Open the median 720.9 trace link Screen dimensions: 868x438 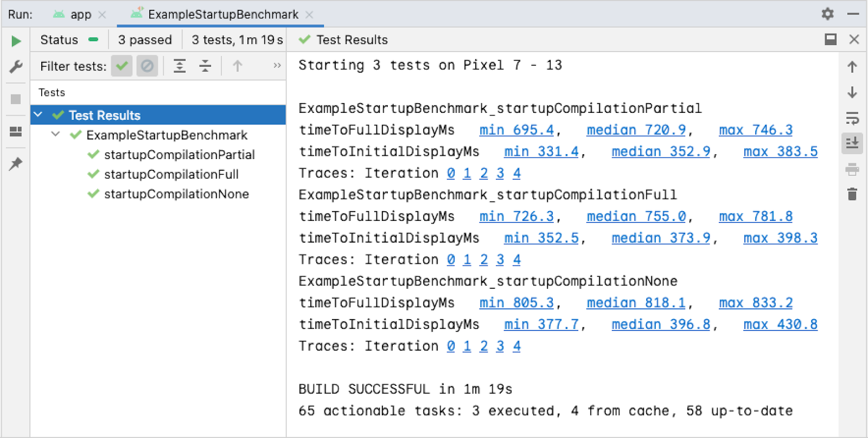point(636,130)
